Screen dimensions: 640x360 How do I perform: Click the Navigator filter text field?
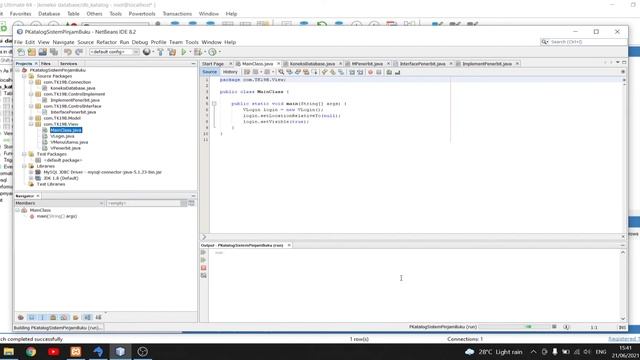[x=143, y=203]
